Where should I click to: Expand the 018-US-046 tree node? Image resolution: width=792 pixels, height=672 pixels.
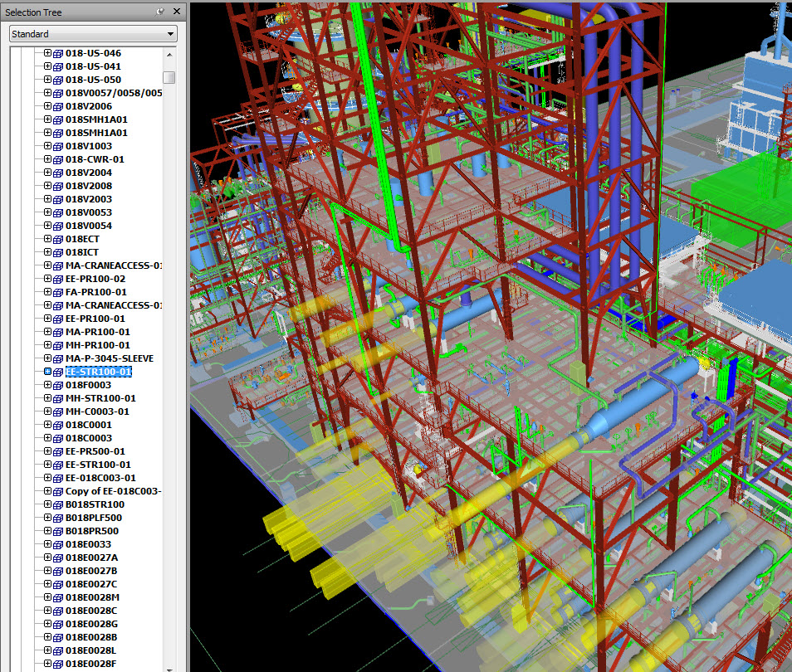point(47,52)
